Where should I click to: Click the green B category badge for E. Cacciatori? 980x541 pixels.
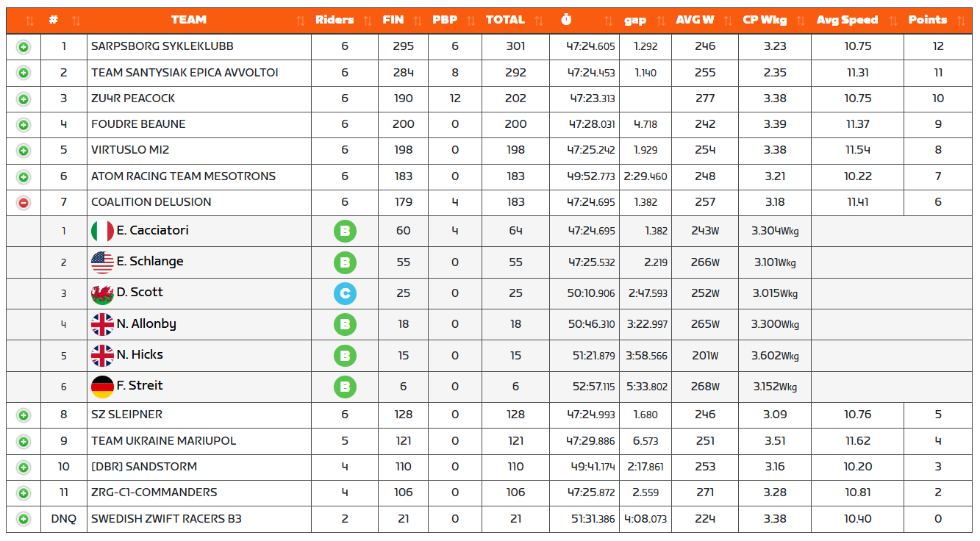click(x=344, y=232)
